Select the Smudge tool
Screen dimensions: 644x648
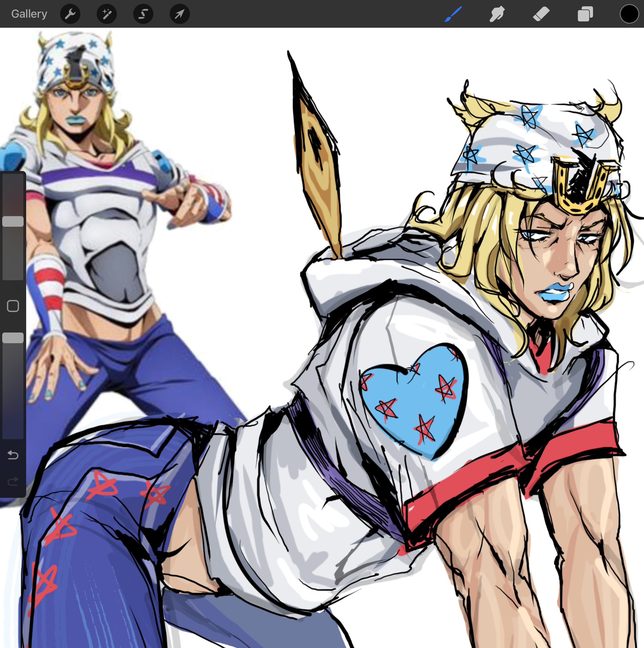point(497,14)
